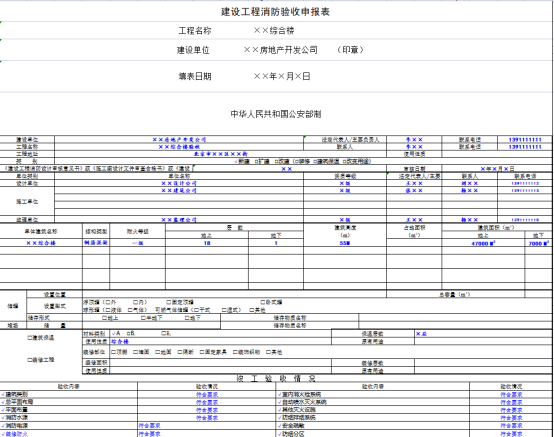Toggle material class A checkbox
The width and height of the screenshot is (554, 437).
(114, 333)
